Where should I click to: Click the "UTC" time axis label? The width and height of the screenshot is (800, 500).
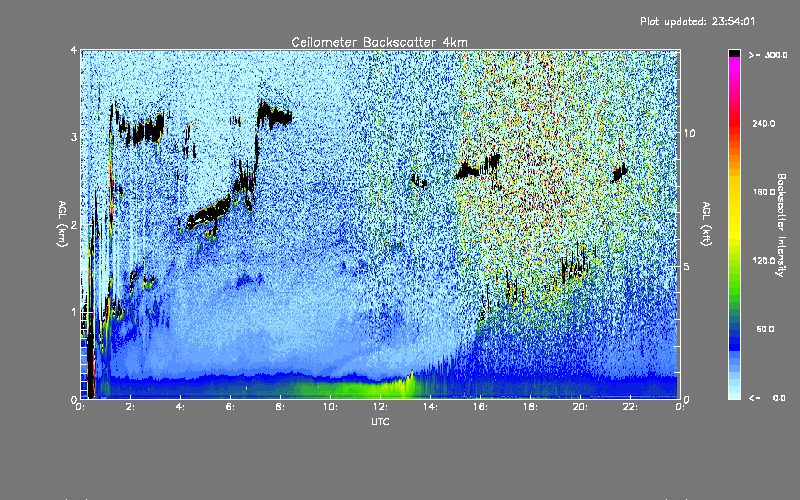click(380, 422)
